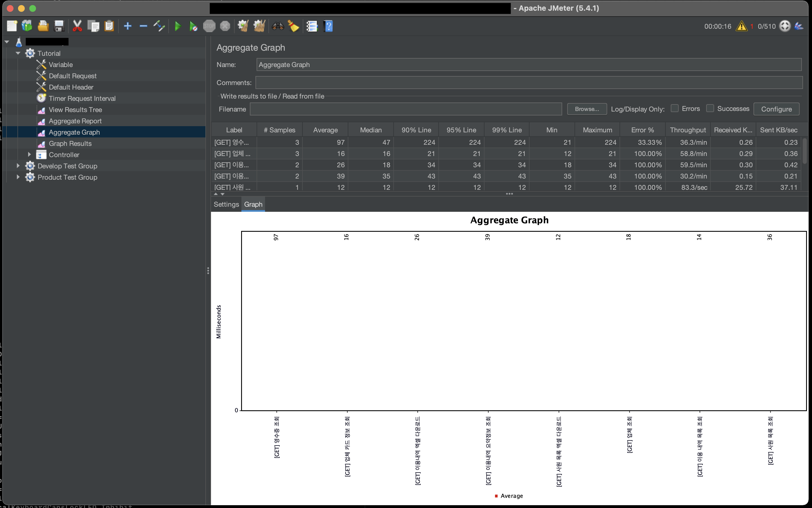The height and width of the screenshot is (508, 812).
Task: Expand the Product Test Group node
Action: coord(18,177)
